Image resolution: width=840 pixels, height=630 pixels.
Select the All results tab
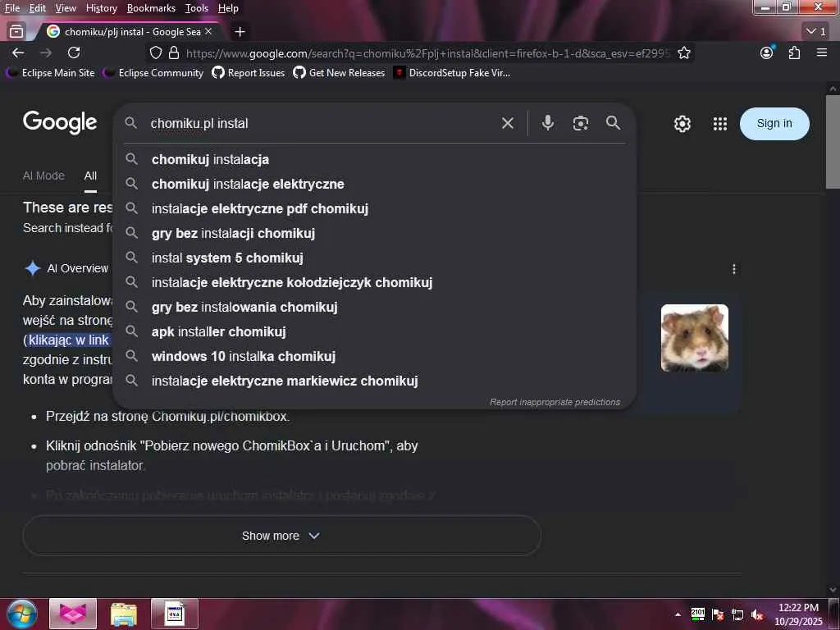pos(90,176)
